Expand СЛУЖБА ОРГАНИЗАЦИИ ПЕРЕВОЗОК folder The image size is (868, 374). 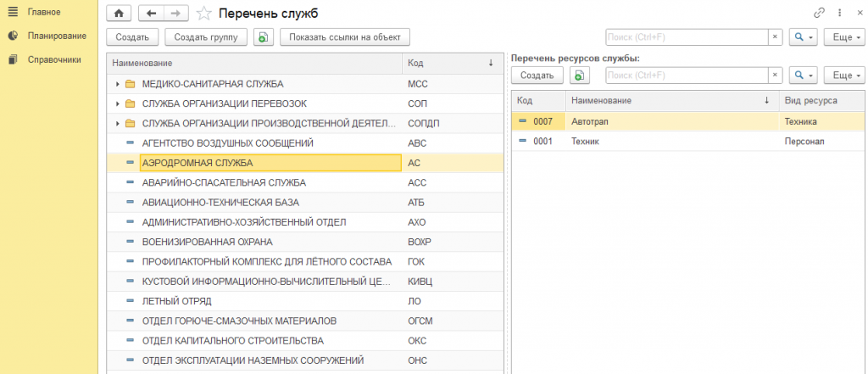(117, 104)
